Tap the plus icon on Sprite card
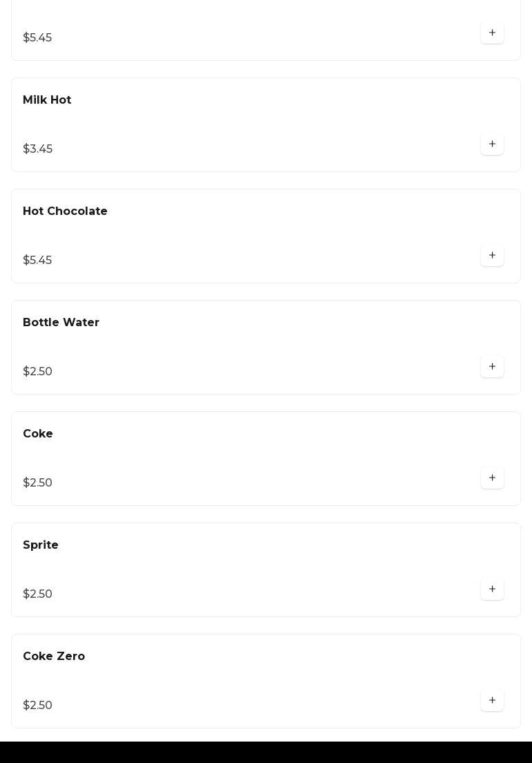Image resolution: width=532 pixels, height=763 pixels. click(x=492, y=590)
